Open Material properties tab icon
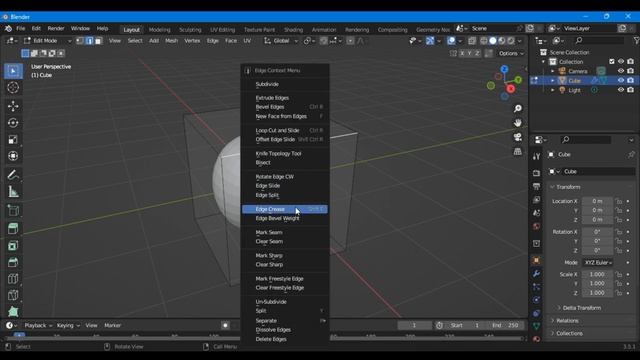 pos(536,339)
